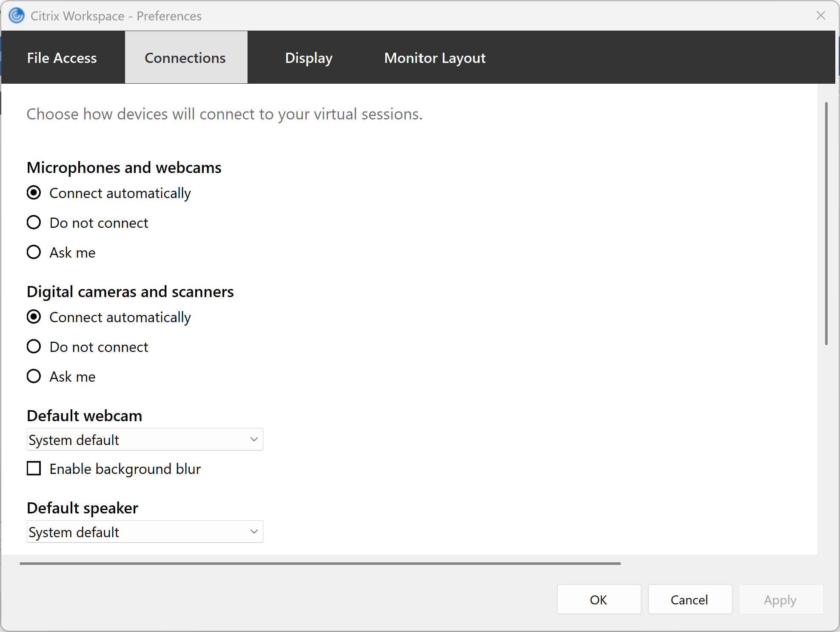Screen dimensions: 840x632
Task: Go to Monitor Layout tab
Action: (x=435, y=58)
